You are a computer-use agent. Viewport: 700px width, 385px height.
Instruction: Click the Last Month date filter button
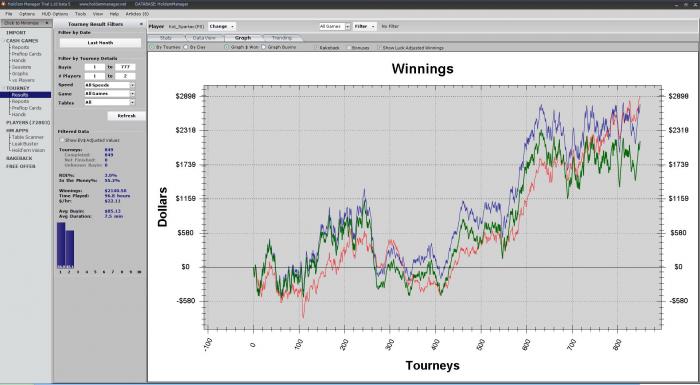(x=100, y=43)
